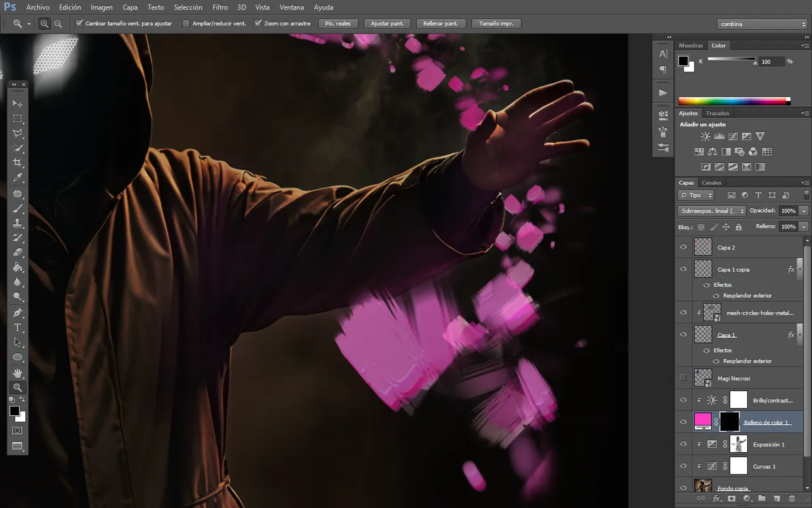Toggle the layer filter switch
The height and width of the screenshot is (508, 812).
(806, 195)
